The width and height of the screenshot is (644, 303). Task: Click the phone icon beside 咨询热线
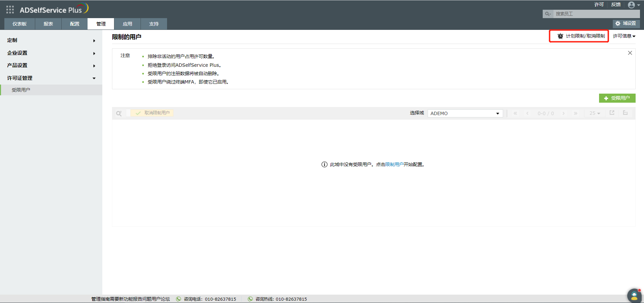point(250,299)
